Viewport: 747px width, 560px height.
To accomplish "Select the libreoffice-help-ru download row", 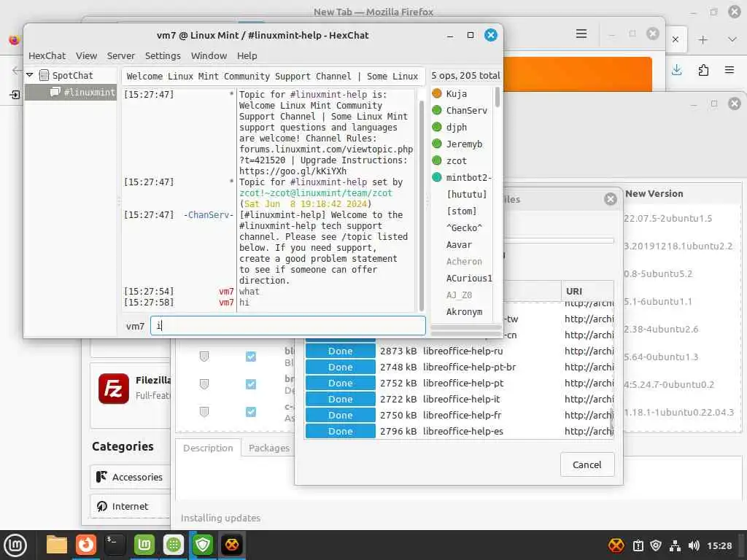I will (460, 351).
